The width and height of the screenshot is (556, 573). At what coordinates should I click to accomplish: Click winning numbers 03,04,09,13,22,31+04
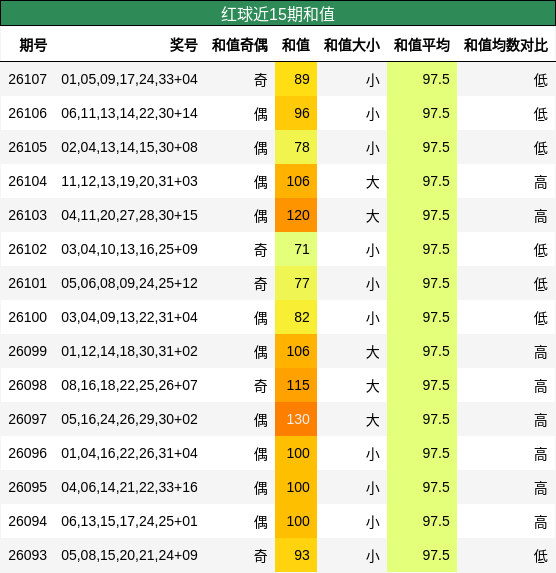(129, 317)
